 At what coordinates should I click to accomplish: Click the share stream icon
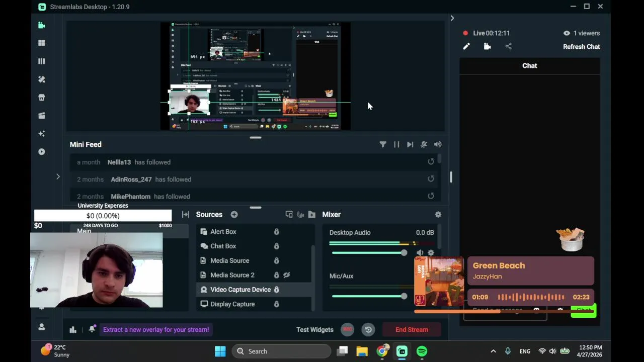508,46
